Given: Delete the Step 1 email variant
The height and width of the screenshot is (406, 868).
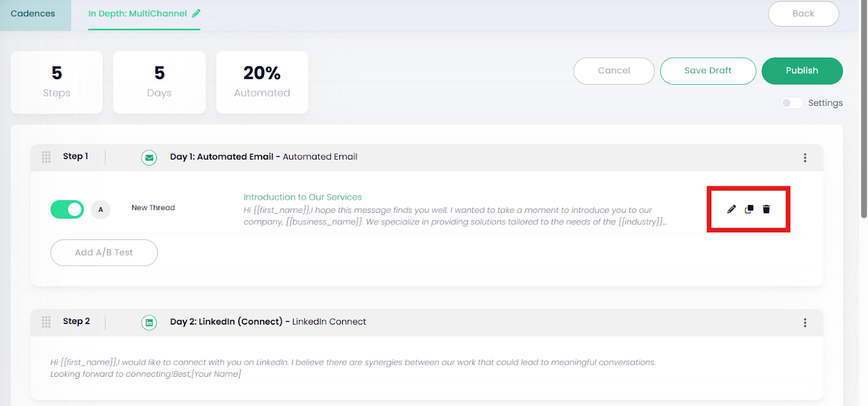Looking at the screenshot, I should 767,209.
